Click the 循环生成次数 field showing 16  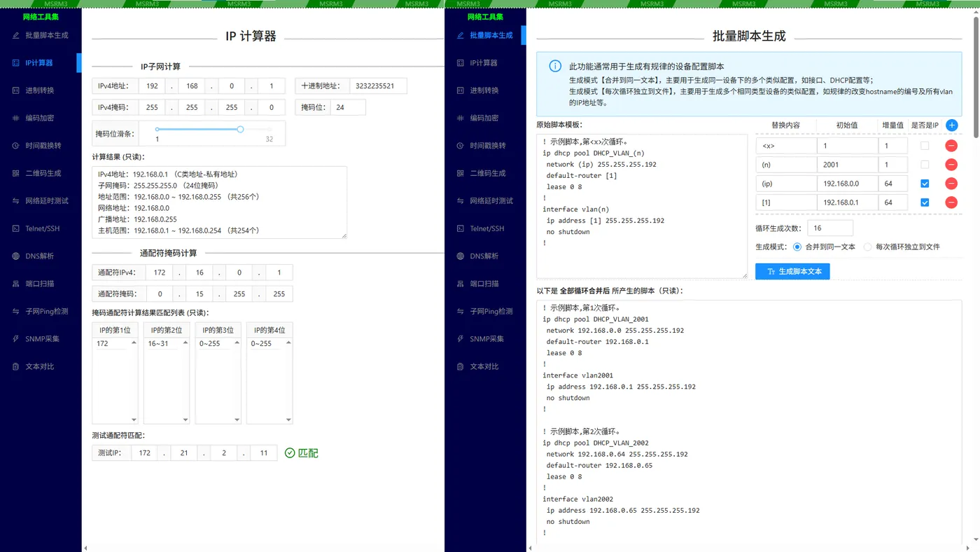[x=830, y=228]
